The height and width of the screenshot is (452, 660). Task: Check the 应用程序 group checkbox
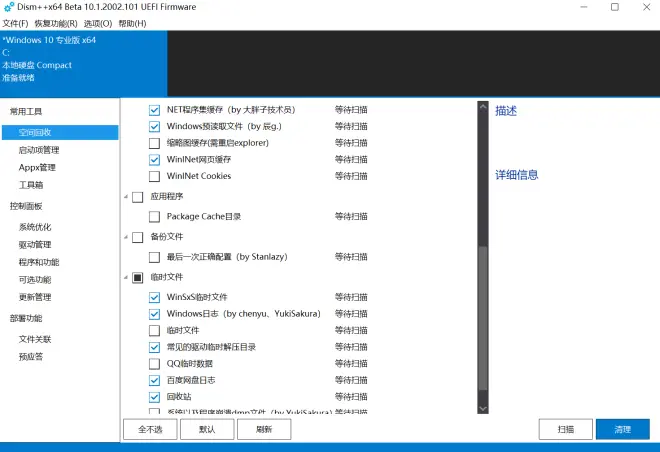tap(138, 197)
